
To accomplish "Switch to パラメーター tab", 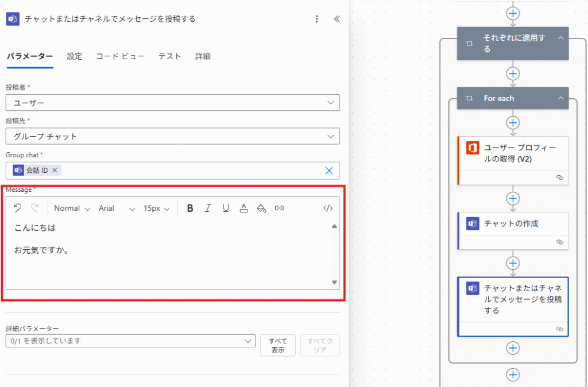I will (30, 56).
